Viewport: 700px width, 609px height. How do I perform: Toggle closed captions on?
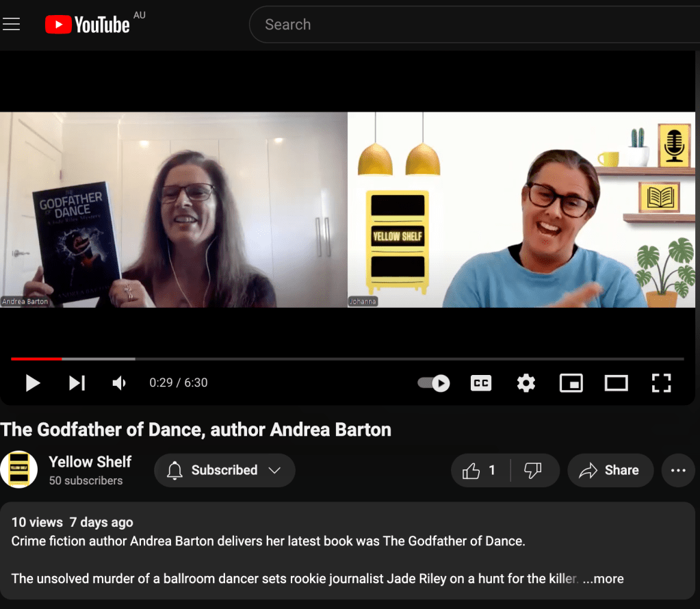pyautogui.click(x=481, y=383)
